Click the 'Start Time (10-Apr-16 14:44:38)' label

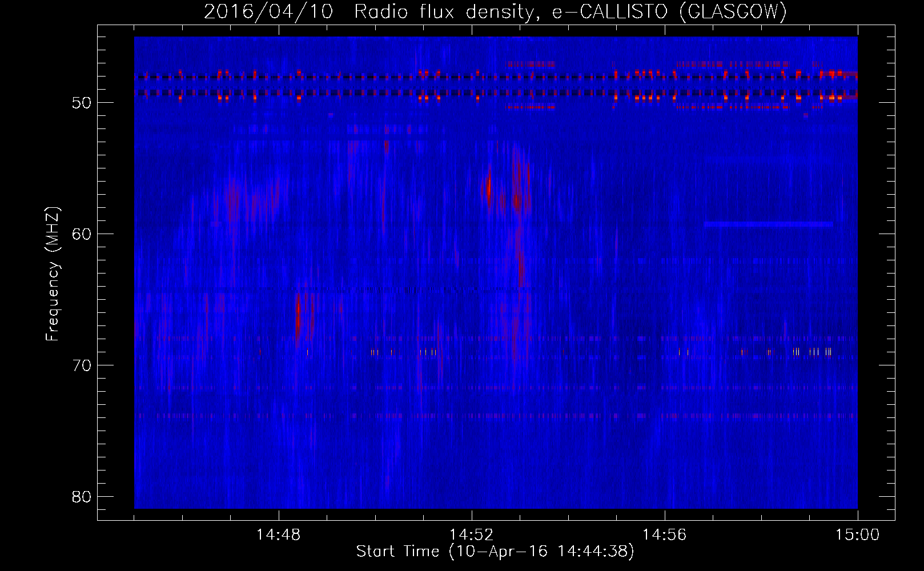[x=495, y=551]
